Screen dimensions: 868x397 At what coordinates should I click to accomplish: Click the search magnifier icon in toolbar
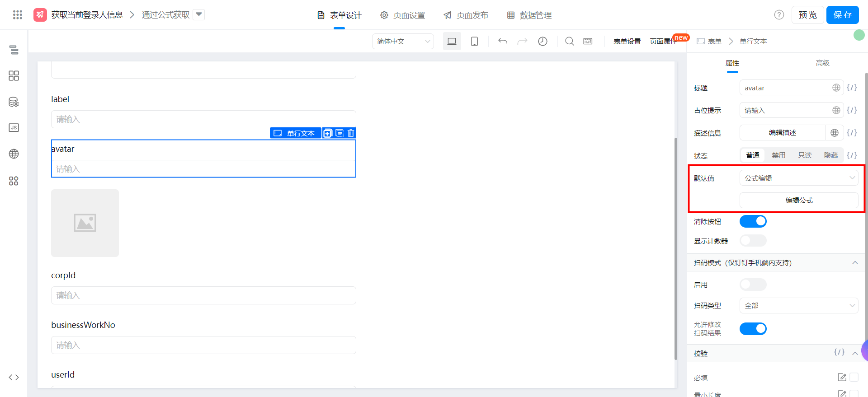(x=569, y=41)
